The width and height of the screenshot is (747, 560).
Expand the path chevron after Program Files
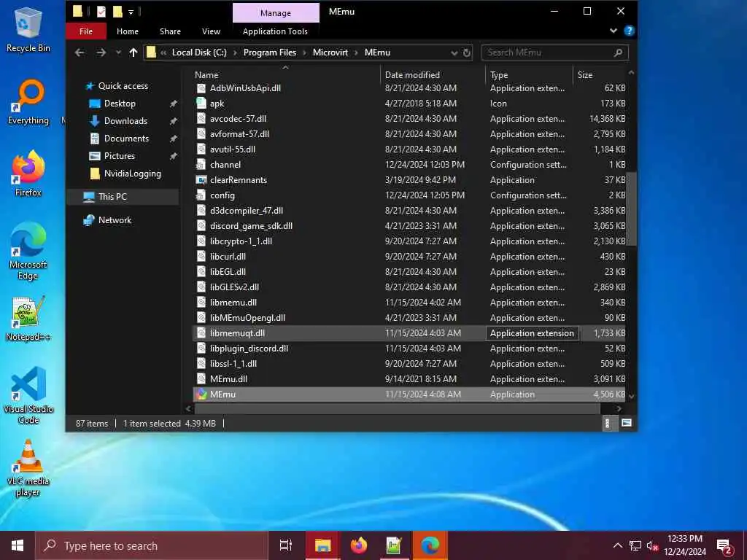pyautogui.click(x=304, y=52)
